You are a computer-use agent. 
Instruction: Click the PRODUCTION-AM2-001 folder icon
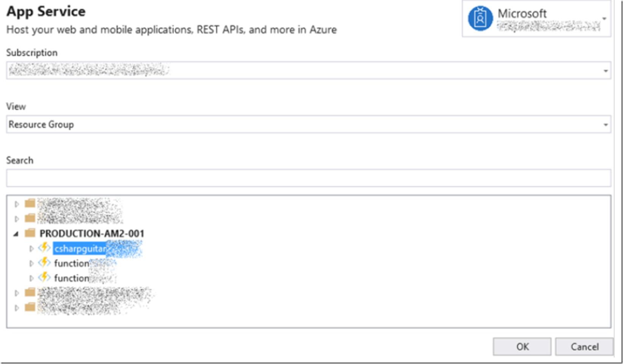tap(30, 233)
